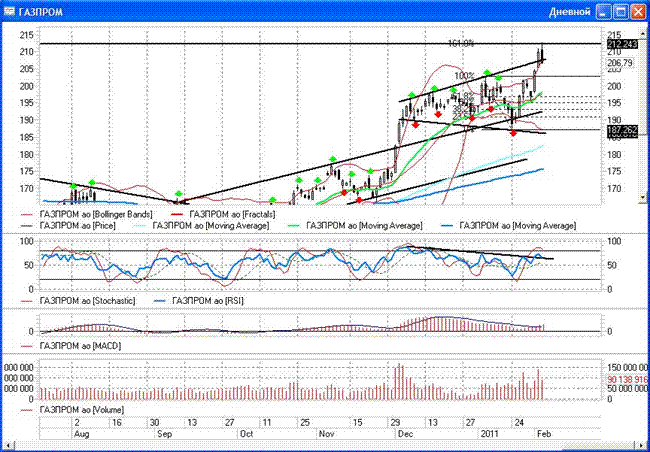Click the 206,79 current price label
Image resolution: width=650 pixels, height=452 pixels.
[621, 63]
